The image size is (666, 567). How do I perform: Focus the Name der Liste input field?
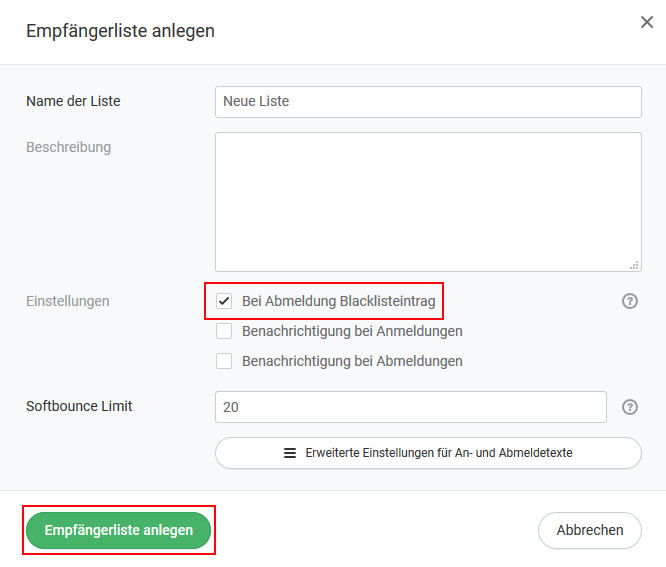coord(428,102)
